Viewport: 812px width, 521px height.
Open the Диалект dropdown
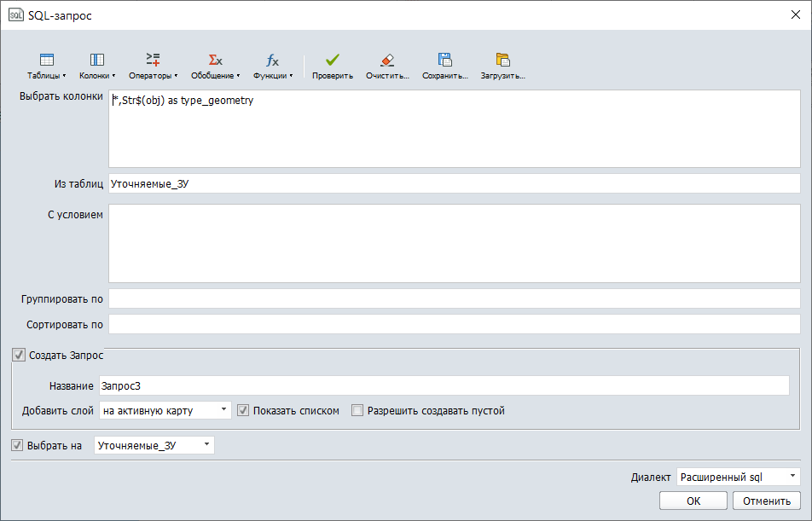pos(792,478)
